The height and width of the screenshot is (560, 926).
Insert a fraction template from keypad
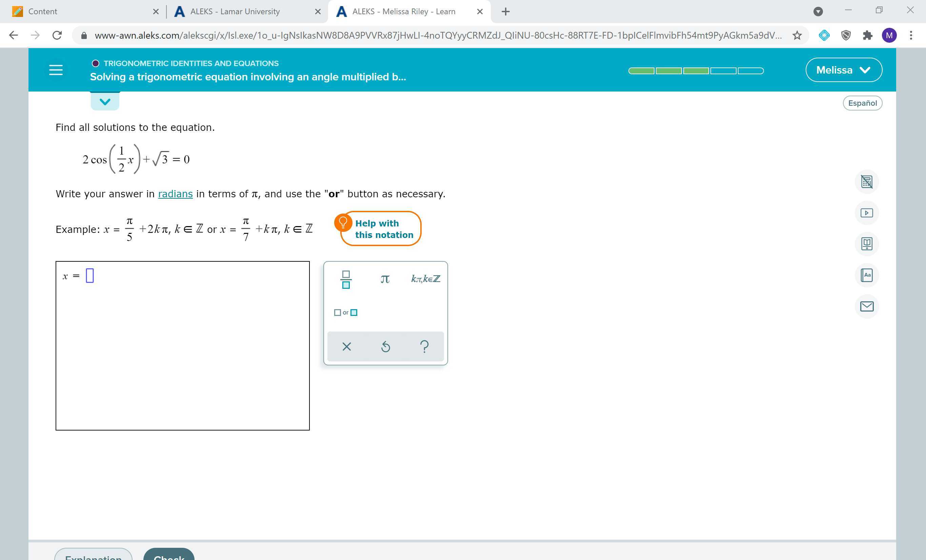[x=346, y=279]
